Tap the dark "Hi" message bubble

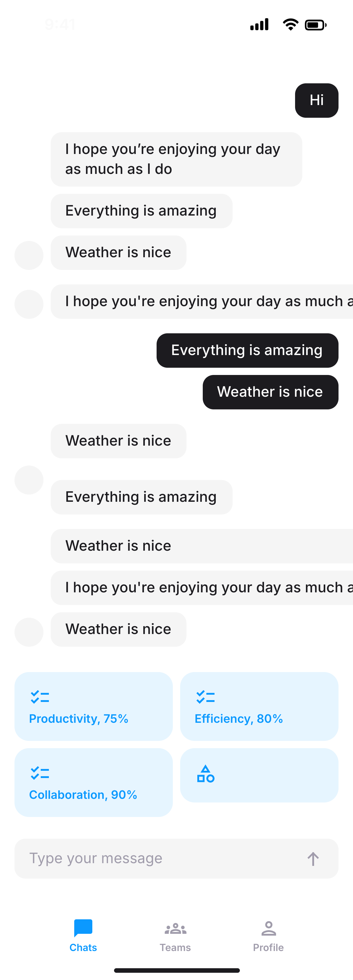(x=316, y=101)
